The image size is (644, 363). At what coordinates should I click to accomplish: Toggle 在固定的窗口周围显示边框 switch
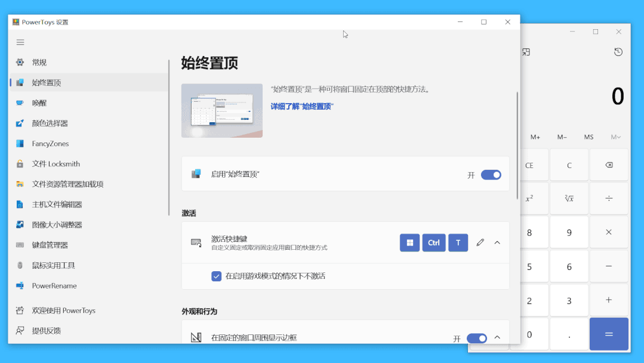click(x=477, y=339)
